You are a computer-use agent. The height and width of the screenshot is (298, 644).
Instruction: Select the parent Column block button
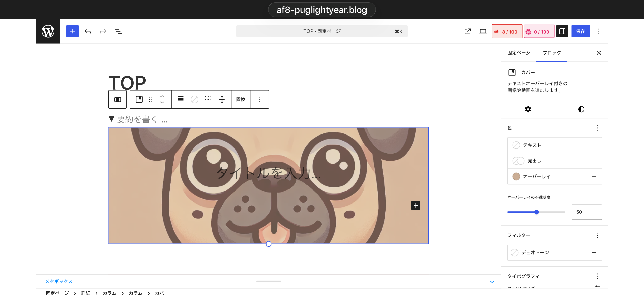[118, 99]
